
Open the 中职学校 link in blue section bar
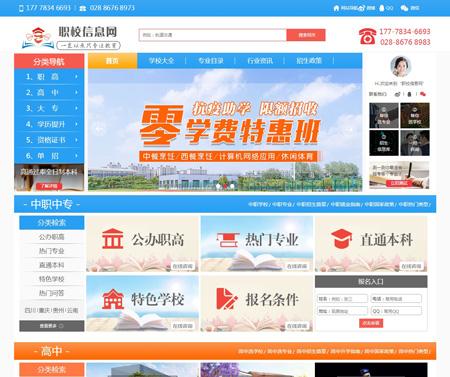[x=258, y=204]
